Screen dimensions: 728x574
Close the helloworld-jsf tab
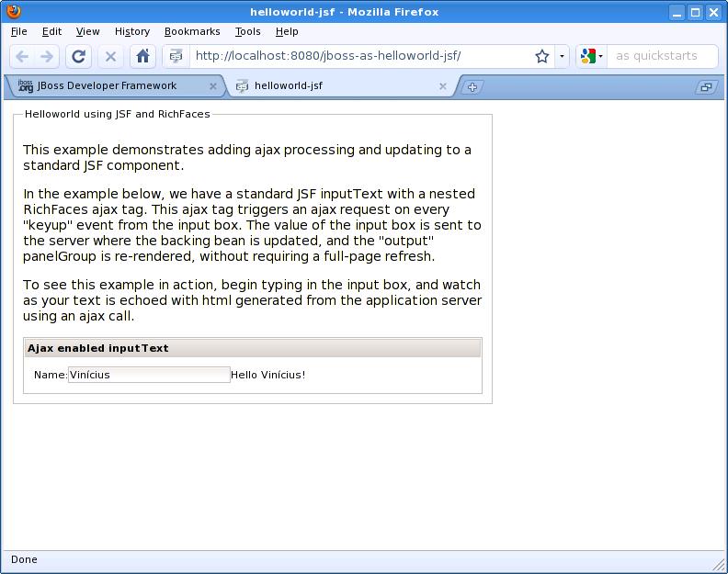(x=443, y=86)
